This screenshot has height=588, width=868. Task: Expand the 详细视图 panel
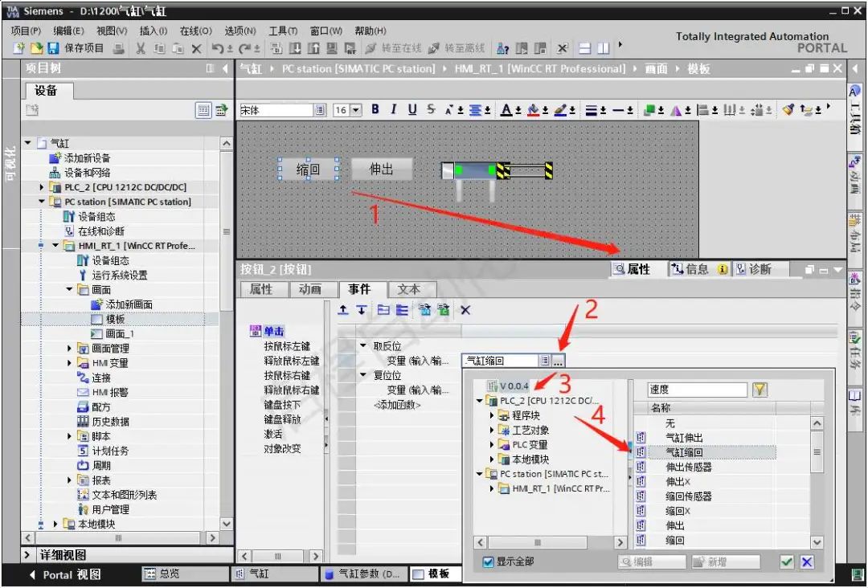[27, 555]
